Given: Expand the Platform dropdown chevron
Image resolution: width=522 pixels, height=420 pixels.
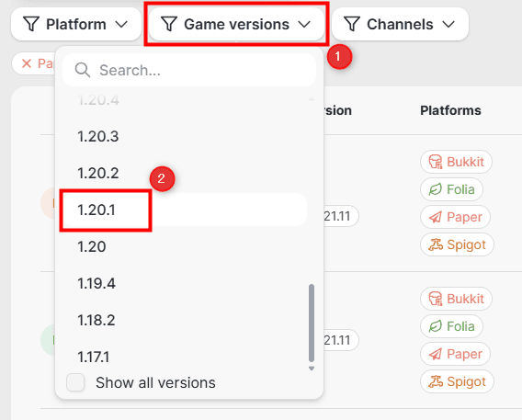Looking at the screenshot, I should (x=121, y=24).
